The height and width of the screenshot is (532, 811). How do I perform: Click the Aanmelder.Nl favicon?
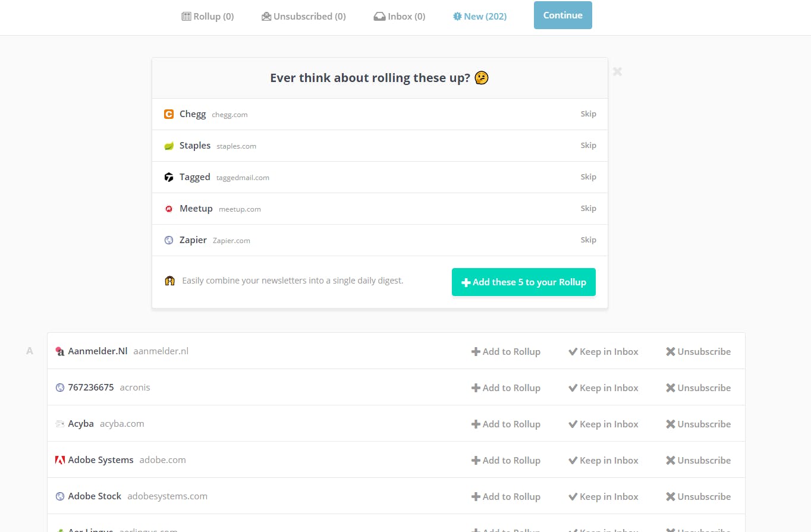[x=59, y=351]
